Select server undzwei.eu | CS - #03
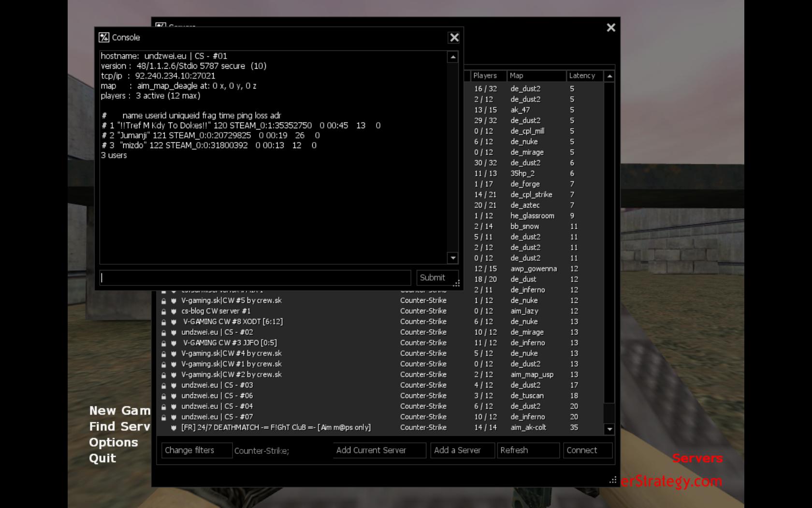 tap(381, 386)
